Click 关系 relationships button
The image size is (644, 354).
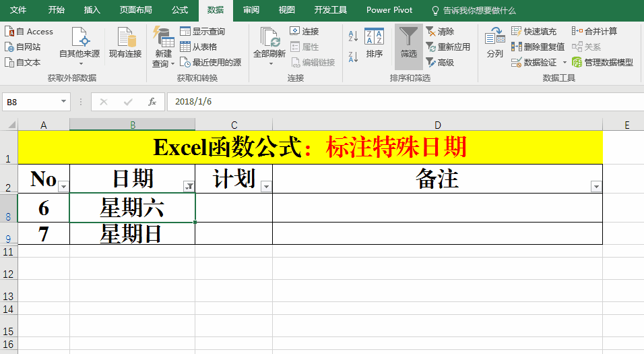click(x=587, y=47)
